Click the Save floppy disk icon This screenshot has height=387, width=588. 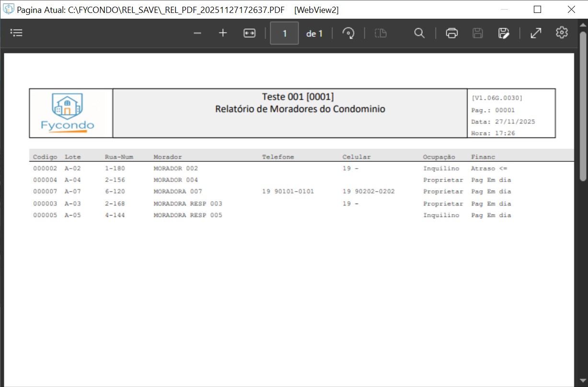477,33
